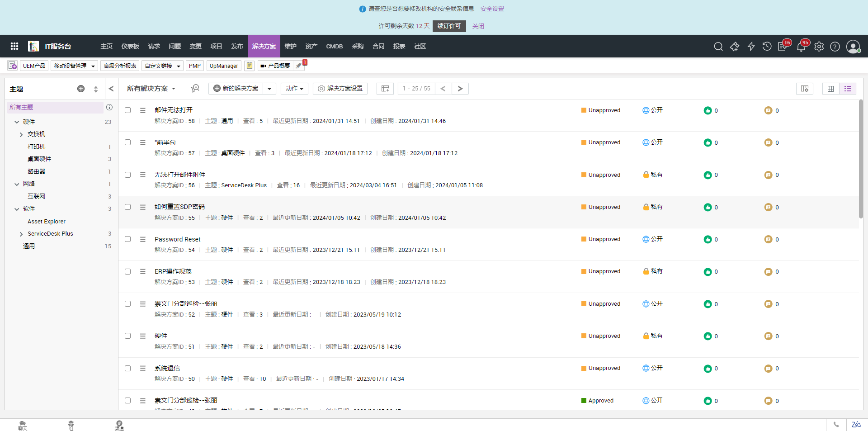Viewport: 868px width, 431px height.
Task: Open the 安全设置 link
Action: coord(492,9)
